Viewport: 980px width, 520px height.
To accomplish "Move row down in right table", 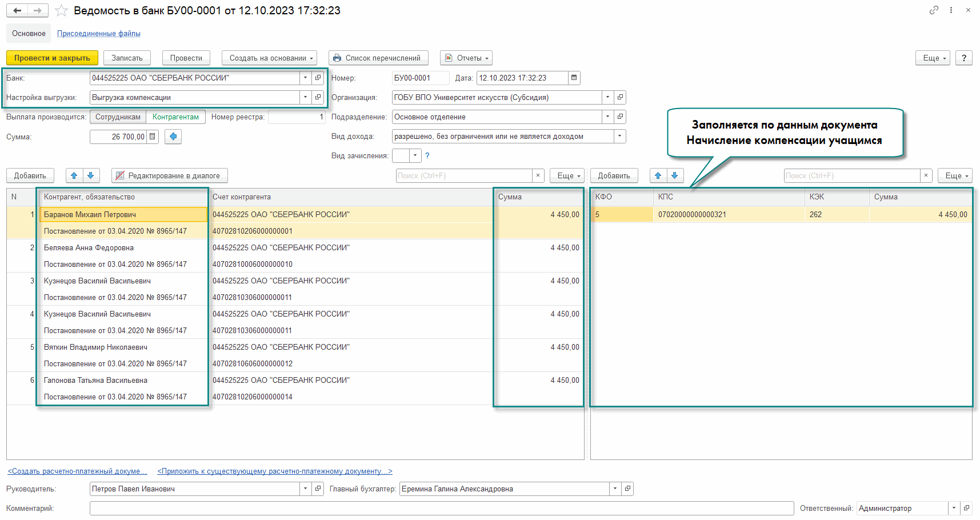I will [x=675, y=175].
